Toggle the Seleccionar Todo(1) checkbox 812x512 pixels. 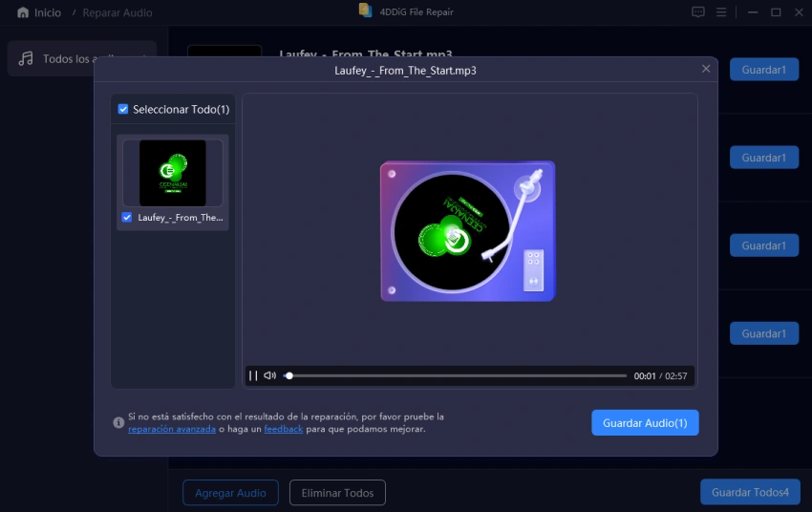click(x=122, y=109)
